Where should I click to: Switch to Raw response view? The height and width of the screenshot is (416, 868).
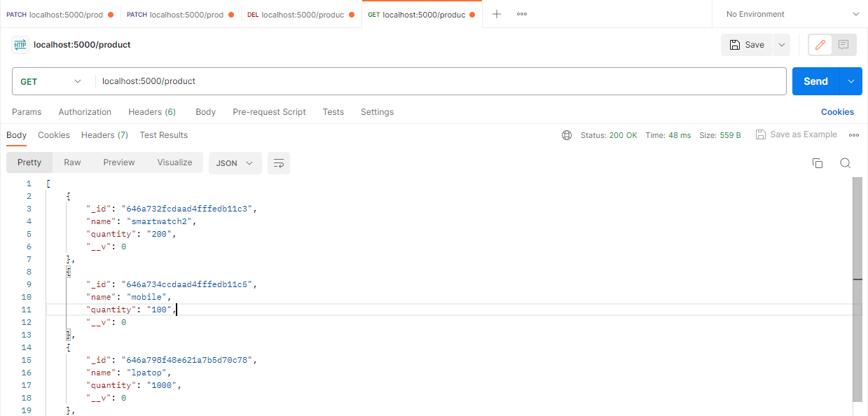(x=72, y=162)
